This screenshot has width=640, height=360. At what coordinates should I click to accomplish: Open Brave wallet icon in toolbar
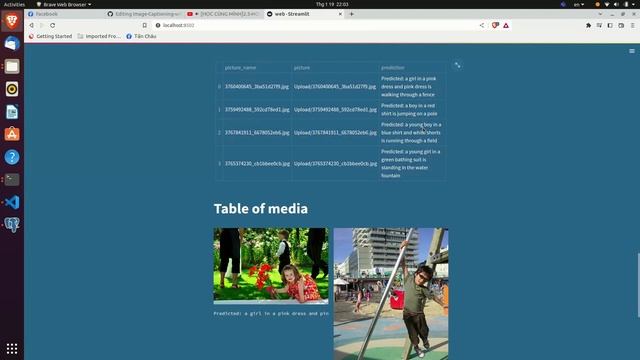[621, 25]
